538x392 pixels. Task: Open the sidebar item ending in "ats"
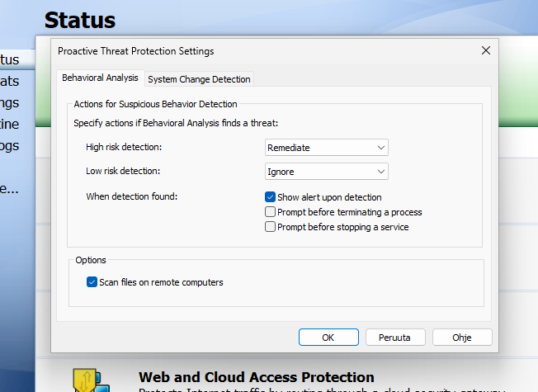12,81
